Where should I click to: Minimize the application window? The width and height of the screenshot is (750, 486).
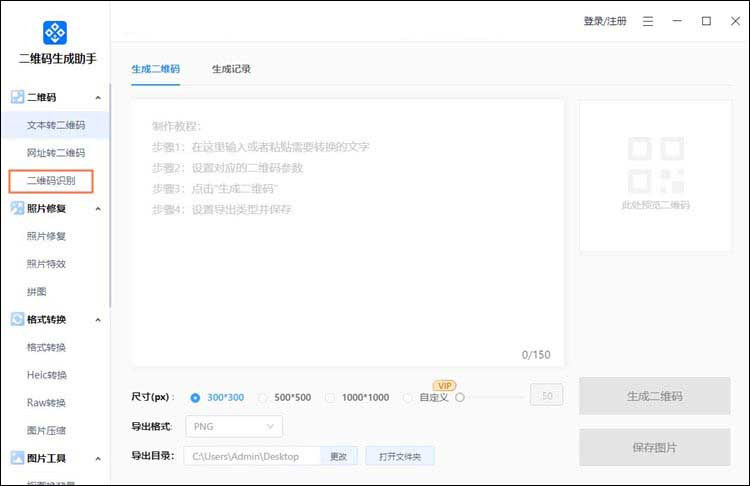[677, 21]
